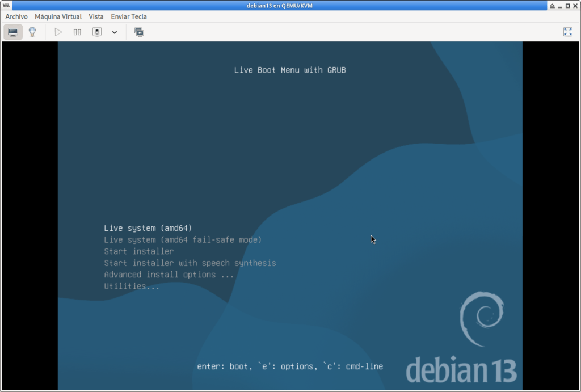
Task: Open Utilities... boot entry
Action: [x=132, y=286]
